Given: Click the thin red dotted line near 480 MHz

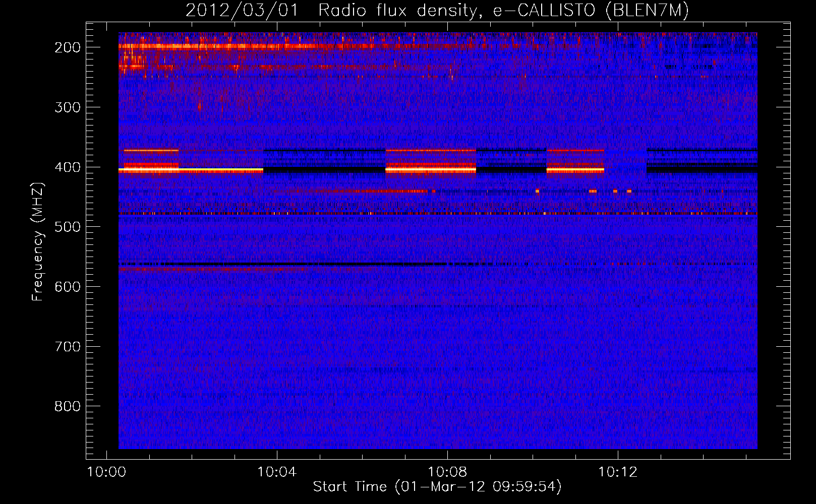Looking at the screenshot, I should click(x=438, y=214).
